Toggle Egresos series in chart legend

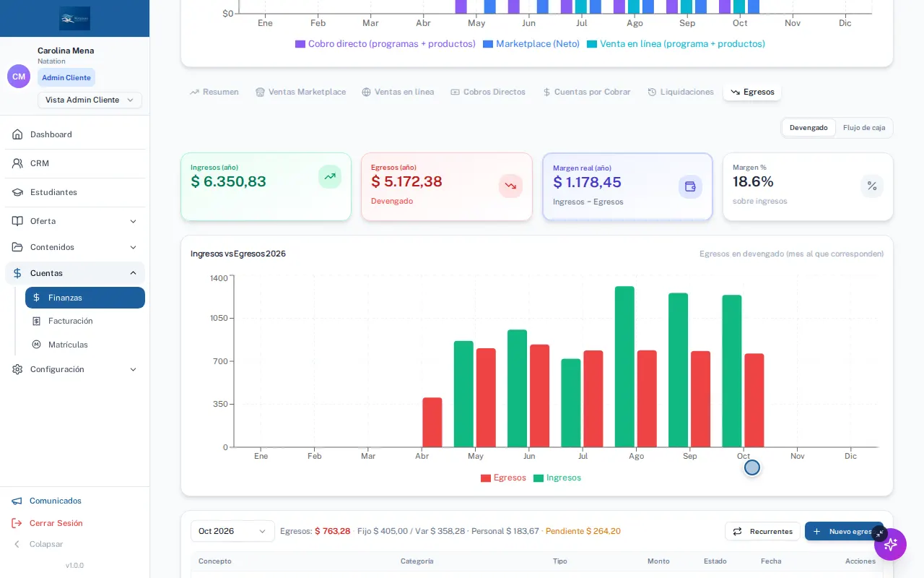503,478
